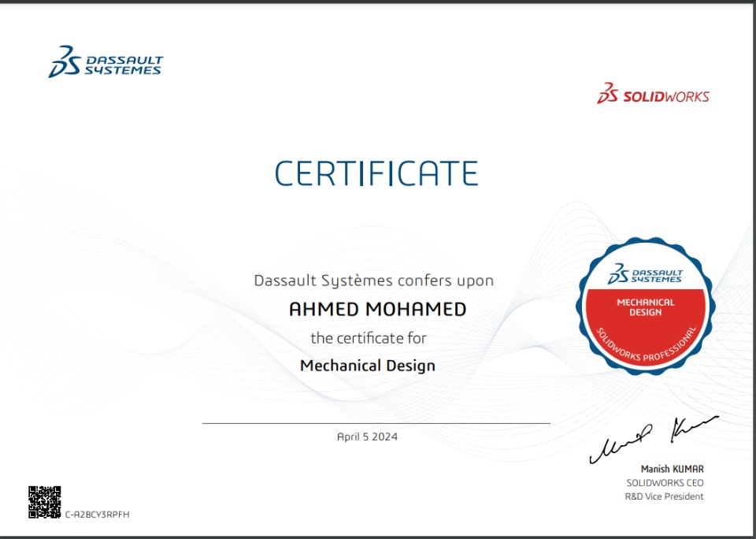Click the 'R&D Vice President' text
The image size is (756, 539).
664,496
